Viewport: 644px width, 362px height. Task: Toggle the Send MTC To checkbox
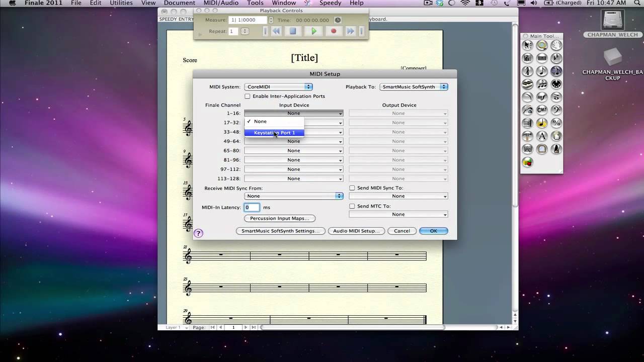coord(352,206)
